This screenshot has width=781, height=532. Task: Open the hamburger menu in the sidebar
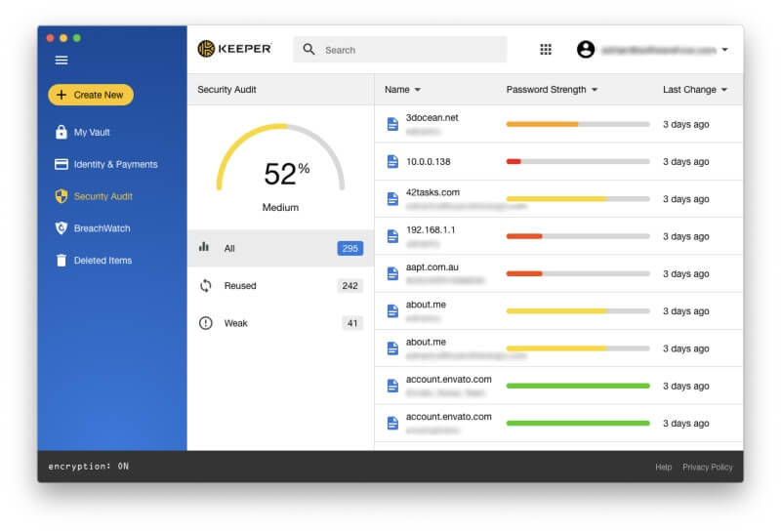tap(62, 61)
